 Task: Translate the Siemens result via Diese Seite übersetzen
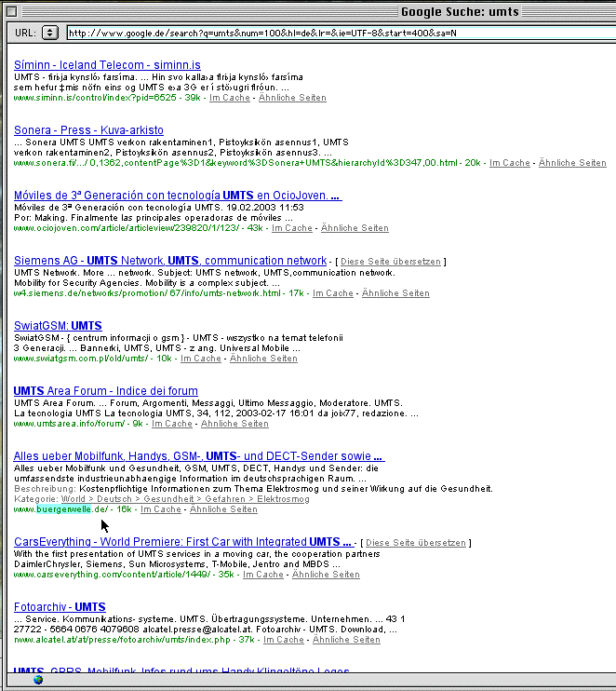coord(389,262)
